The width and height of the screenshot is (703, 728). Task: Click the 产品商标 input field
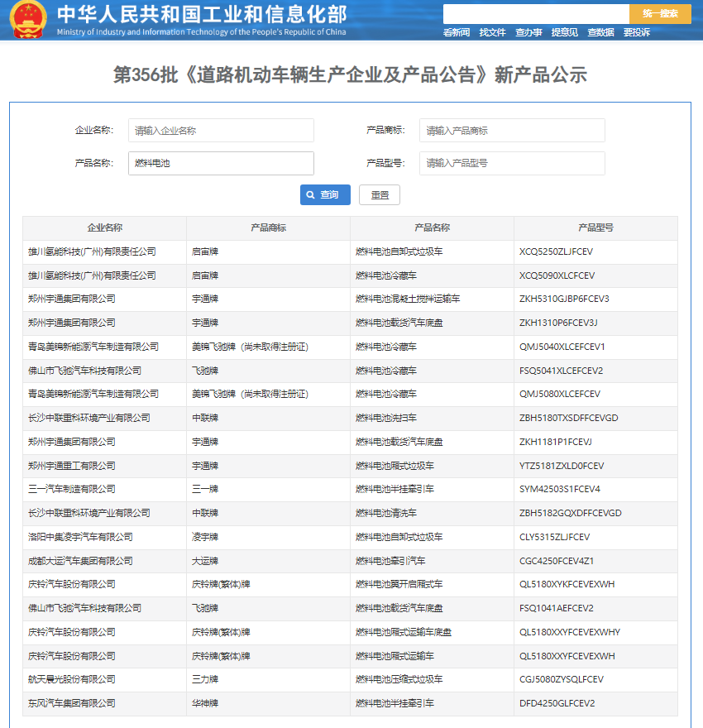[x=512, y=131]
